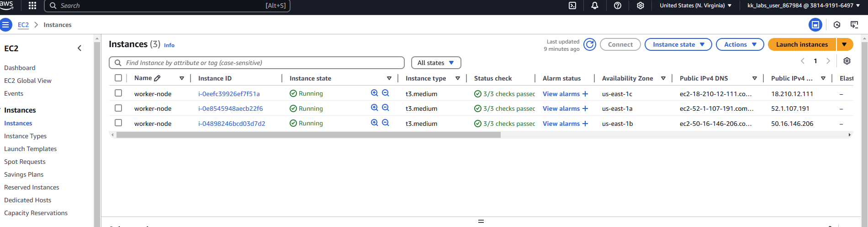Collapse the EC2 side navigation panel

point(79,48)
